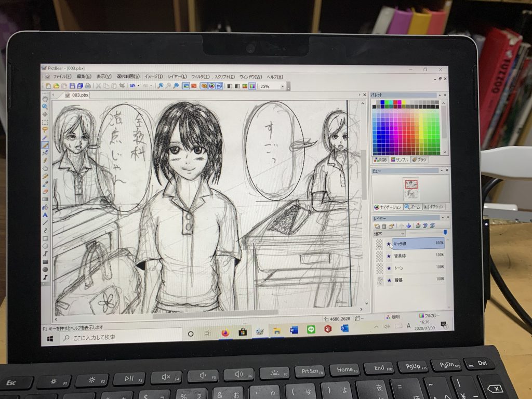The image size is (532, 399).
Task: Toggle the blue image display toolbar button
Action: (x=186, y=86)
